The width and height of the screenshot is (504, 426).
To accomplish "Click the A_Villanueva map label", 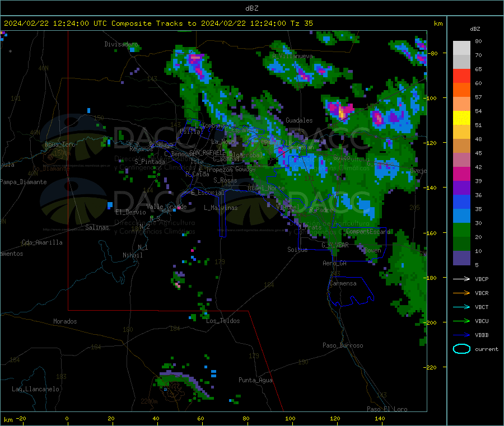I will click(292, 56).
